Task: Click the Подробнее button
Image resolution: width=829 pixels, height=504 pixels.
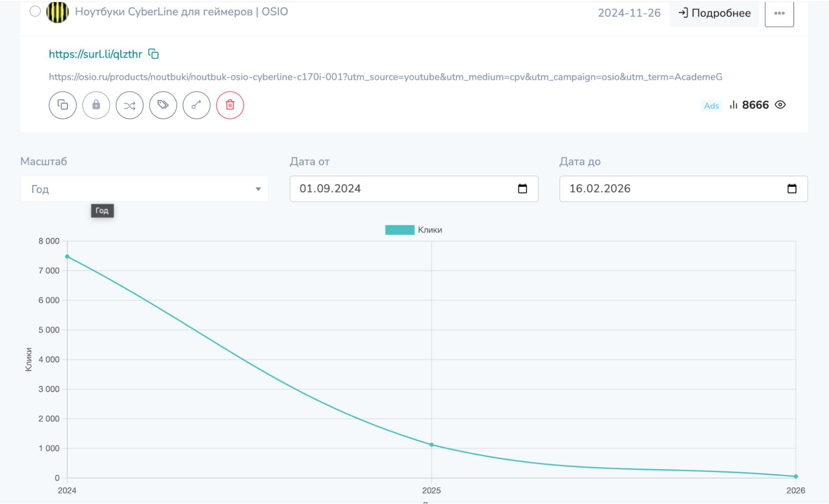Action: [x=714, y=13]
